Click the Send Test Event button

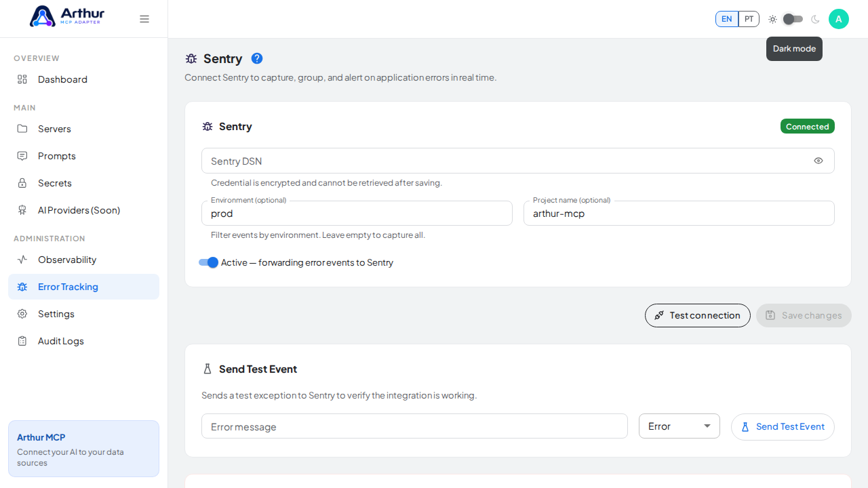point(783,427)
